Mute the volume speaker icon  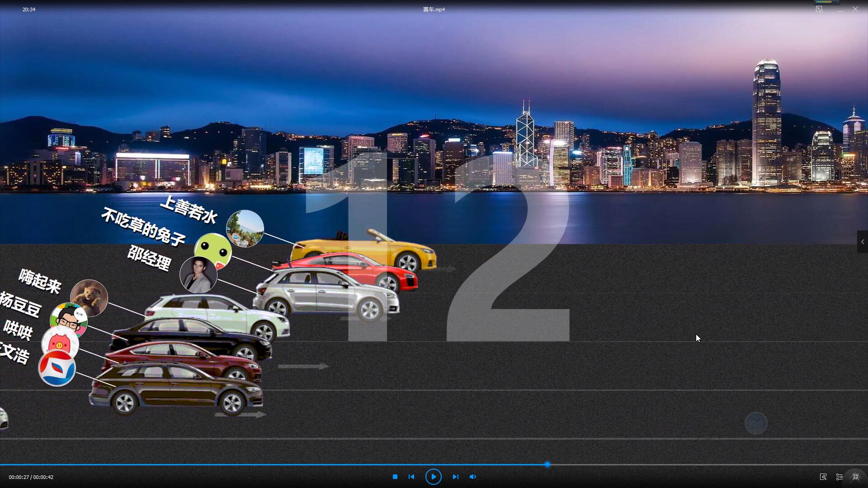pos(473,477)
